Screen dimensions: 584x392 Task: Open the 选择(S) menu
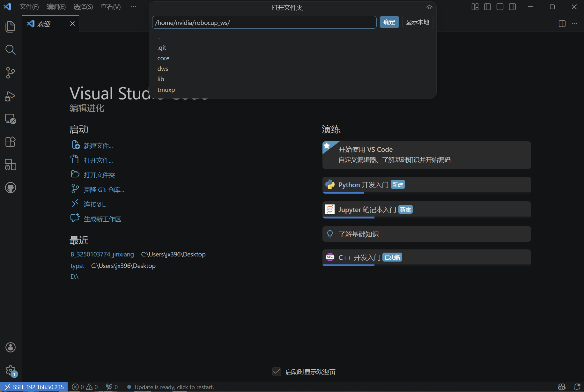[x=83, y=7]
